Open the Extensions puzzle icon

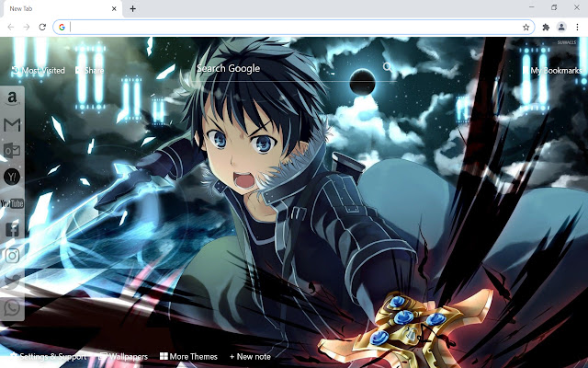coord(546,27)
